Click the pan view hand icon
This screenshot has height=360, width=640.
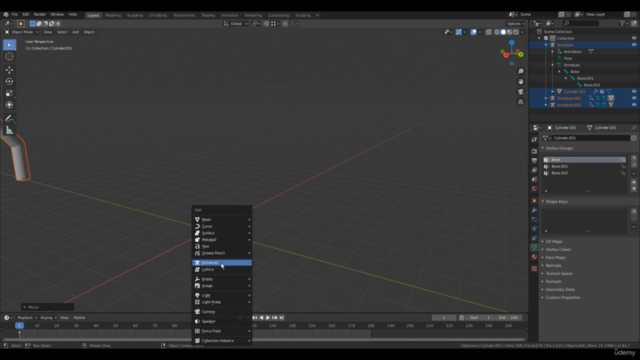tap(520, 82)
